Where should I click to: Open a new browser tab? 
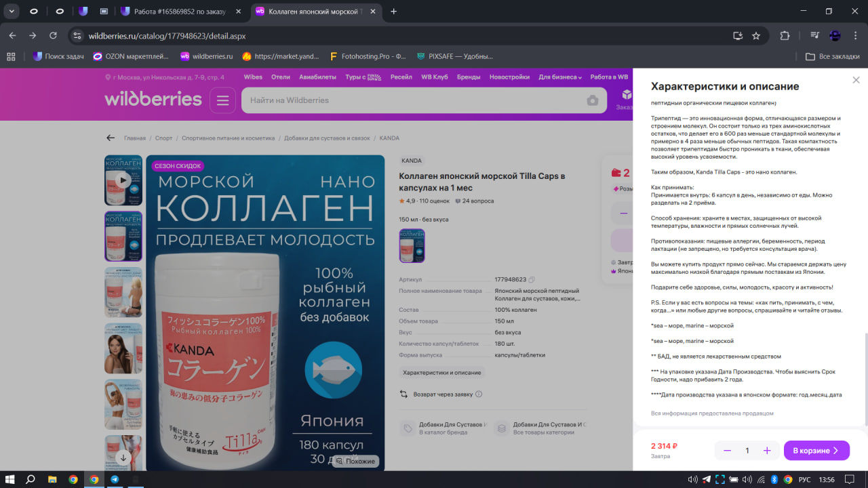pos(394,12)
